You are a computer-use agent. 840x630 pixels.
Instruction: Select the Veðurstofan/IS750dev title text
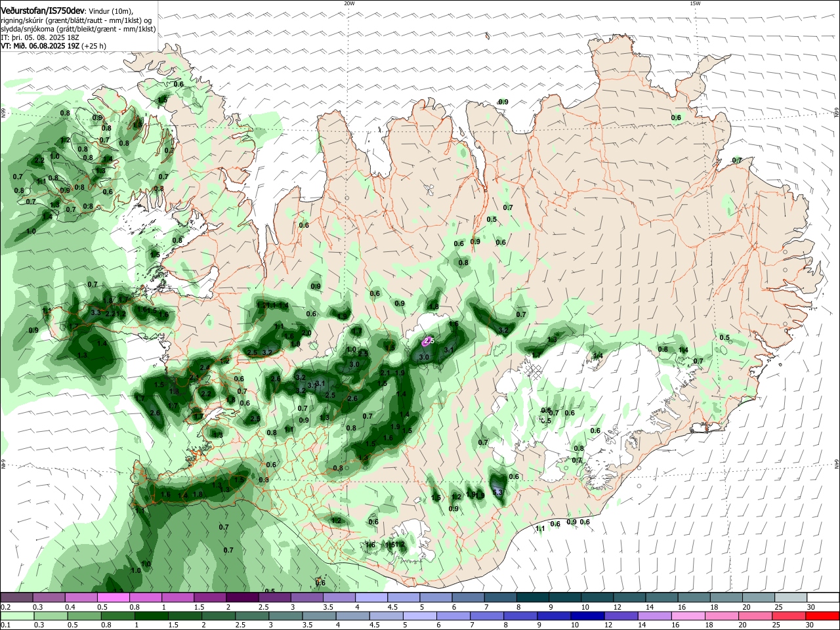pyautogui.click(x=43, y=11)
